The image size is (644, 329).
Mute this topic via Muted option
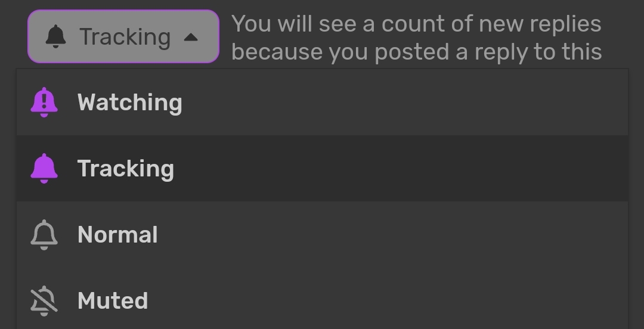coord(322,300)
